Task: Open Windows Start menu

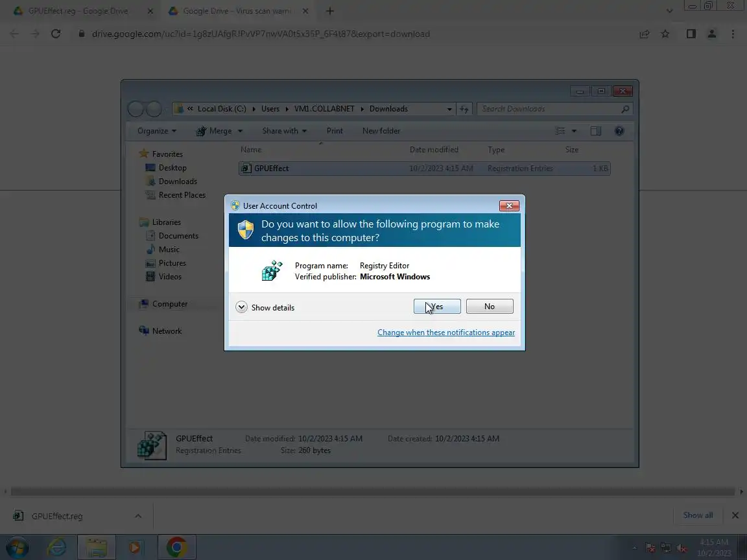Action: 17,547
